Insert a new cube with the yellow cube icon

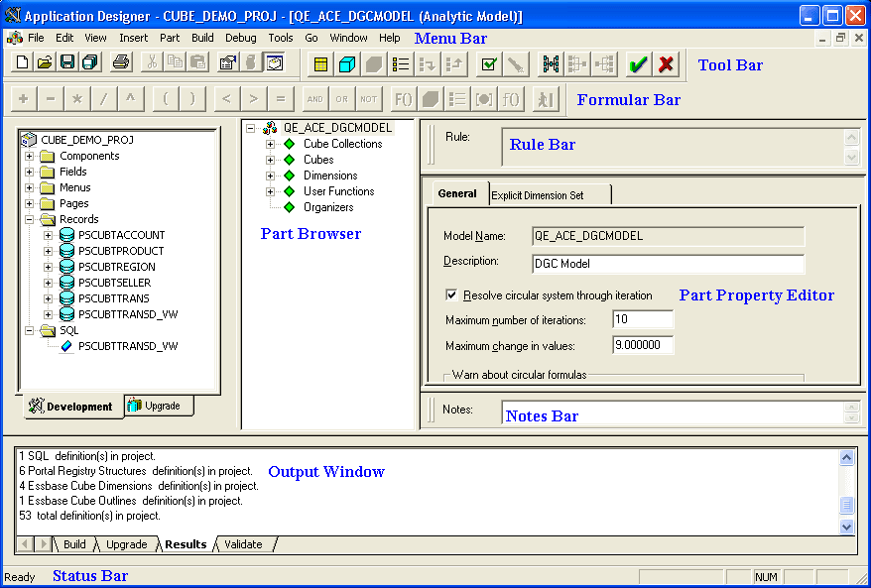(x=348, y=63)
